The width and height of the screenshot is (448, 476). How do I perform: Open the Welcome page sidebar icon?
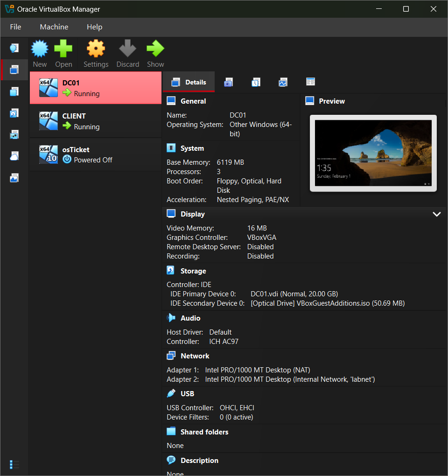tap(14, 48)
